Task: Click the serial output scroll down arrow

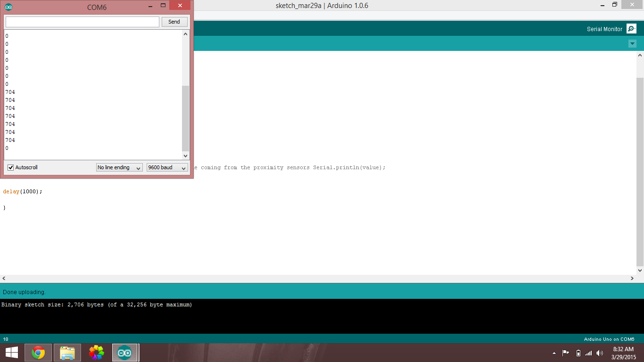Action: [185, 156]
